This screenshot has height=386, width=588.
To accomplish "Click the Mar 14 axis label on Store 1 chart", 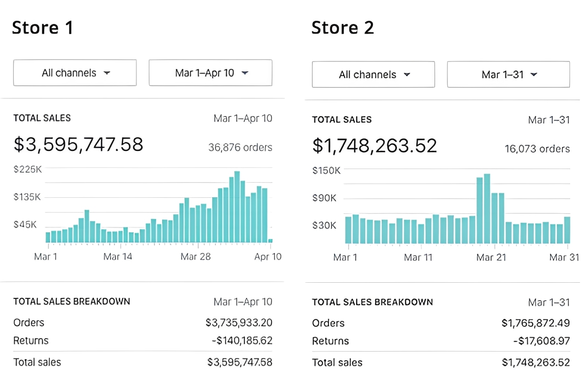I will (x=118, y=257).
